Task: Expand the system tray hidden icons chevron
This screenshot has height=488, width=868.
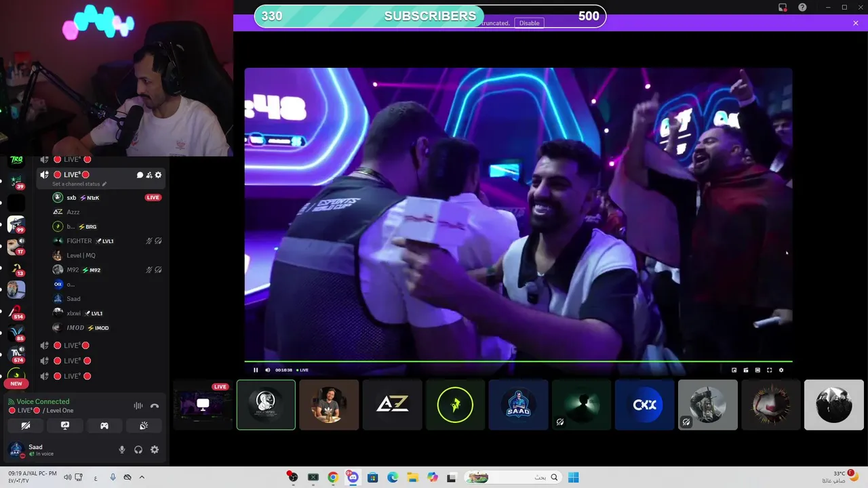Action: tap(142, 477)
